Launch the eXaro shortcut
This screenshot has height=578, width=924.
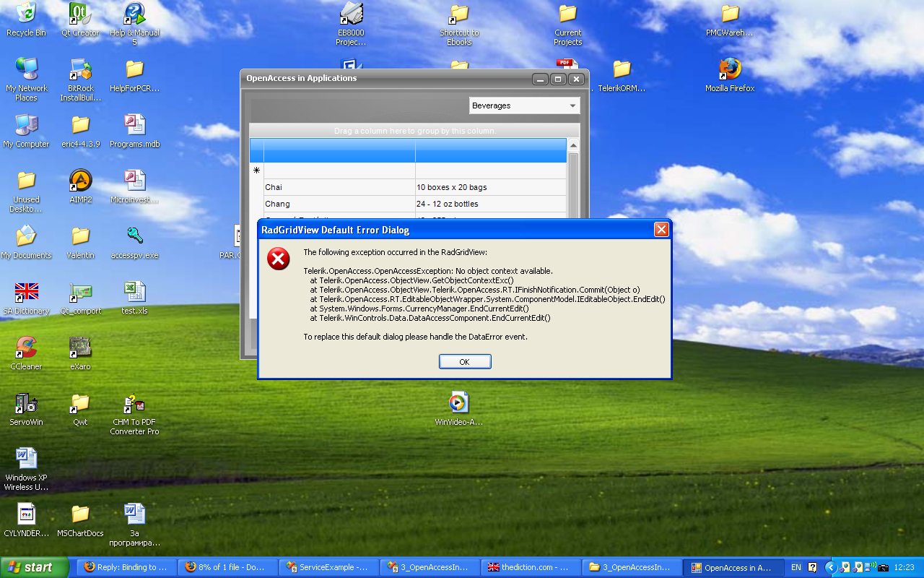(x=80, y=353)
